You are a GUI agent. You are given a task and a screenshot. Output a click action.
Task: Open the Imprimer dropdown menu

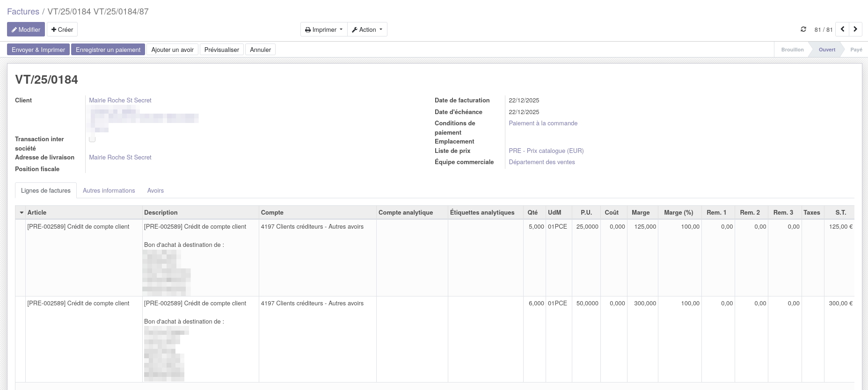tap(324, 29)
